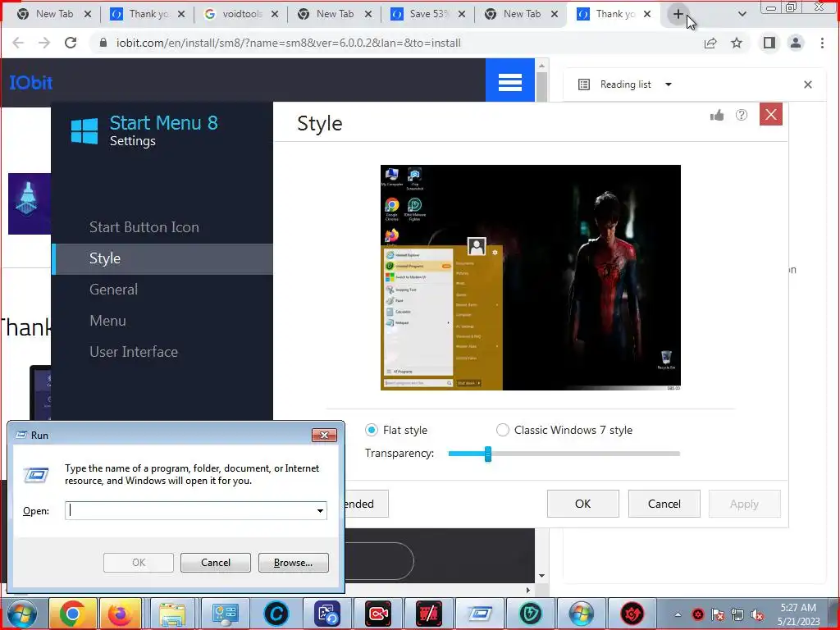Click the share page icon in address bar
The height and width of the screenshot is (630, 840).
click(710, 43)
